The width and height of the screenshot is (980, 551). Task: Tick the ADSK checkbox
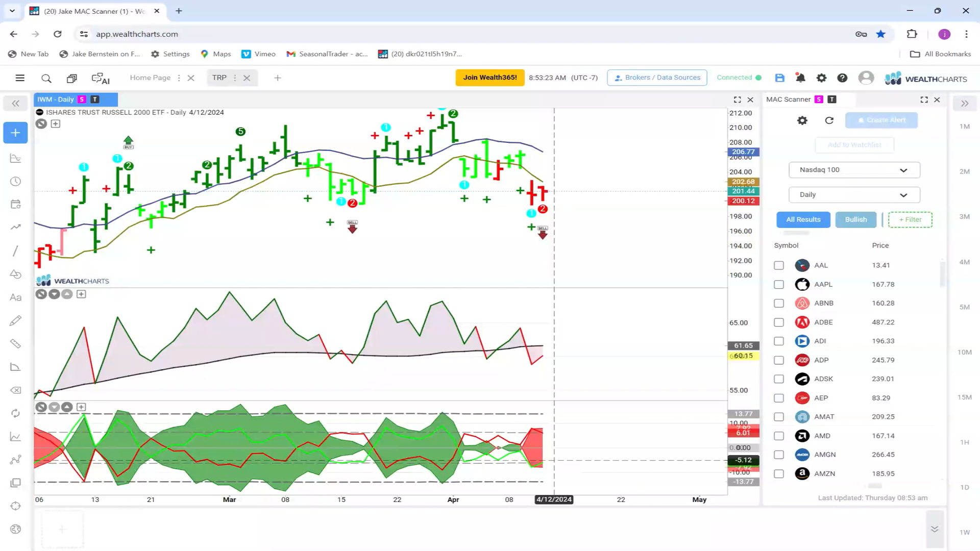778,379
